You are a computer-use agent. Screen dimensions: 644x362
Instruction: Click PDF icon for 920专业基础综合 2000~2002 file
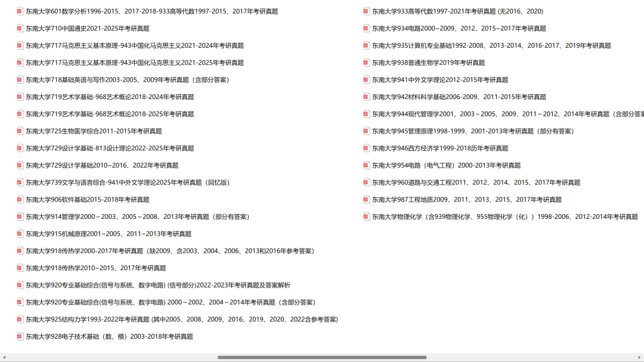20,302
